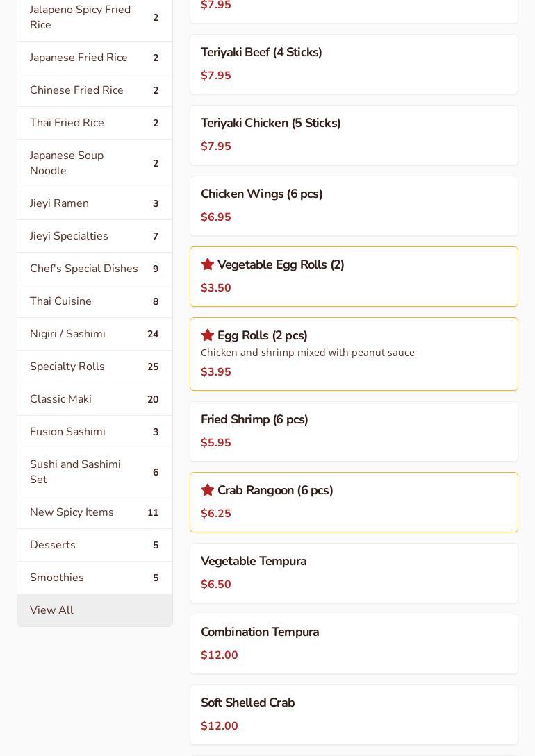Open the Nigiri / Sashimi category

click(x=94, y=334)
